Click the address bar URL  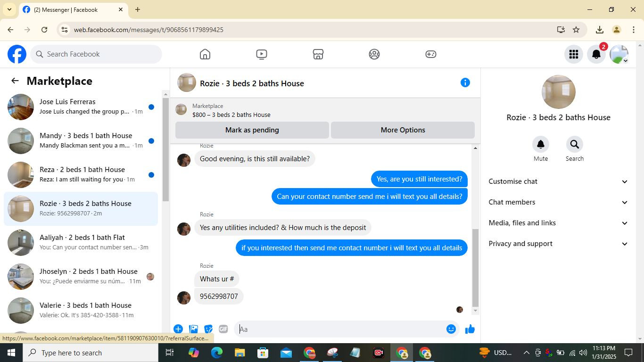pos(149,30)
